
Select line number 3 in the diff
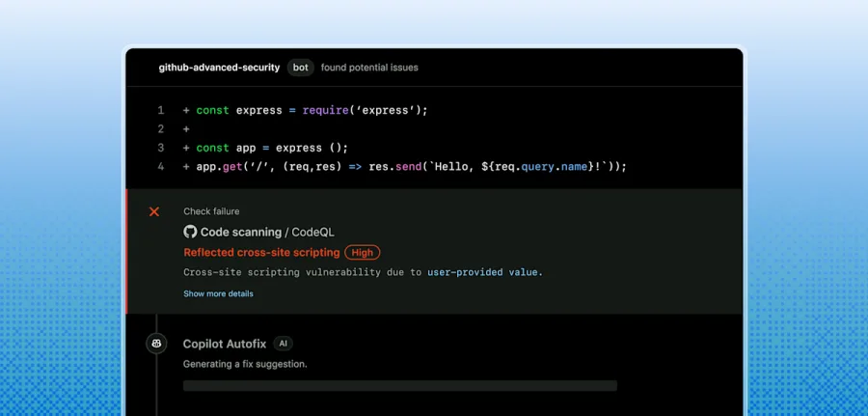pos(161,148)
